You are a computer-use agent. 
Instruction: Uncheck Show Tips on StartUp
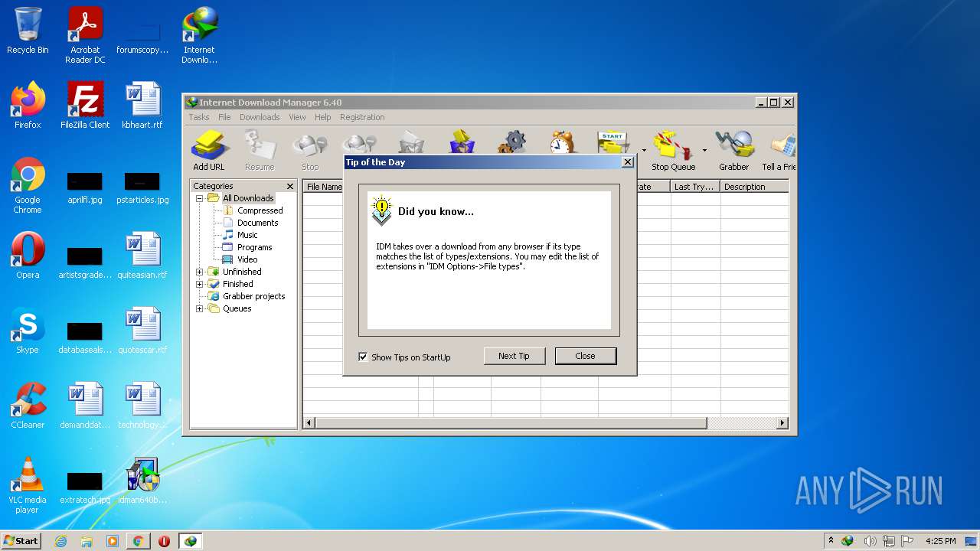[x=364, y=357]
